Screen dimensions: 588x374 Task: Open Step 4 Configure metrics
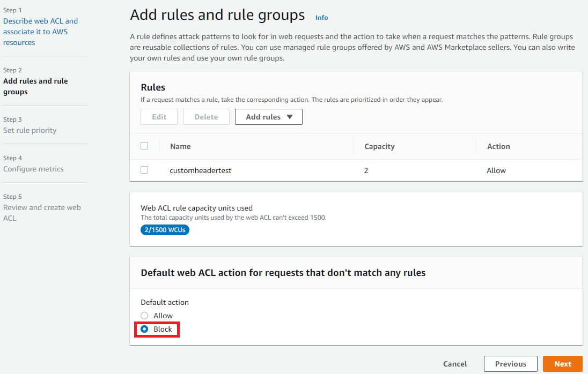pyautogui.click(x=33, y=169)
